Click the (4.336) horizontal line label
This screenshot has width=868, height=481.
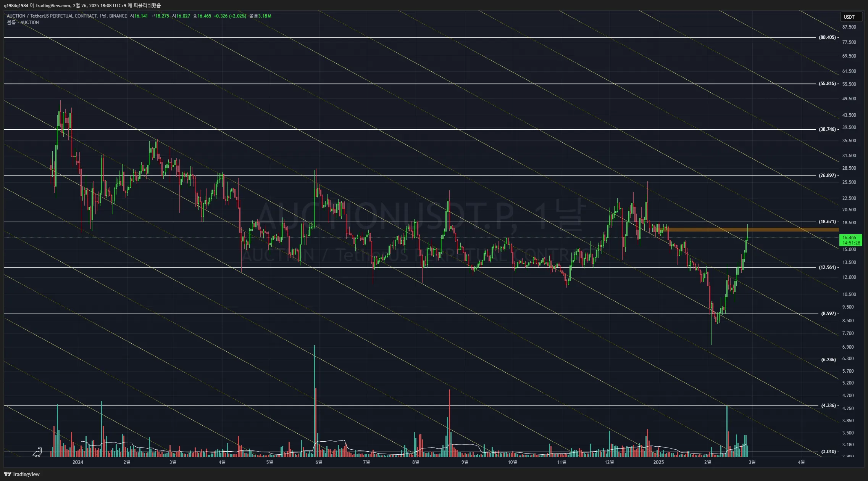pos(828,405)
